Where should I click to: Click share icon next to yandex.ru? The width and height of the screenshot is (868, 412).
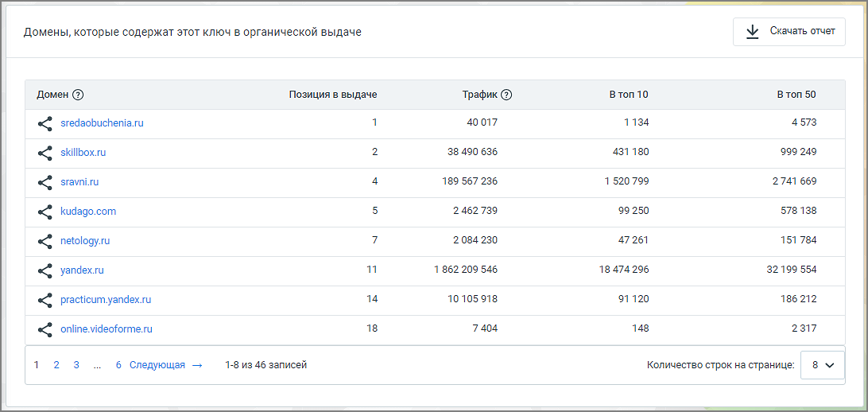click(x=45, y=270)
